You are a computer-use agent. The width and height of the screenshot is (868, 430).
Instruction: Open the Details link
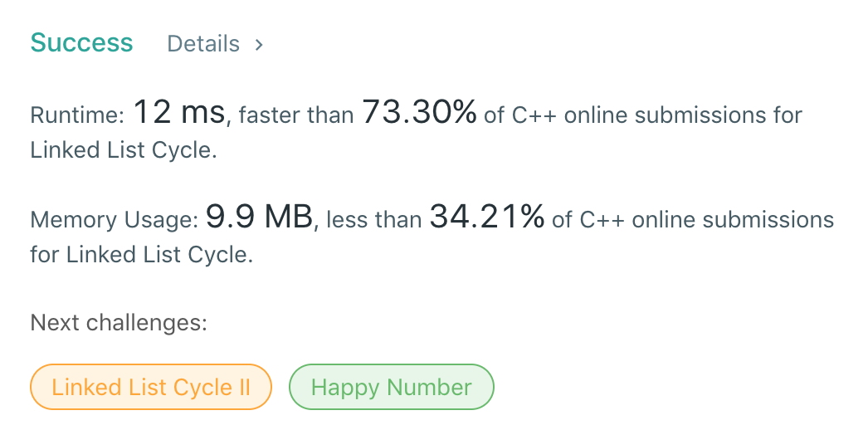(x=203, y=44)
